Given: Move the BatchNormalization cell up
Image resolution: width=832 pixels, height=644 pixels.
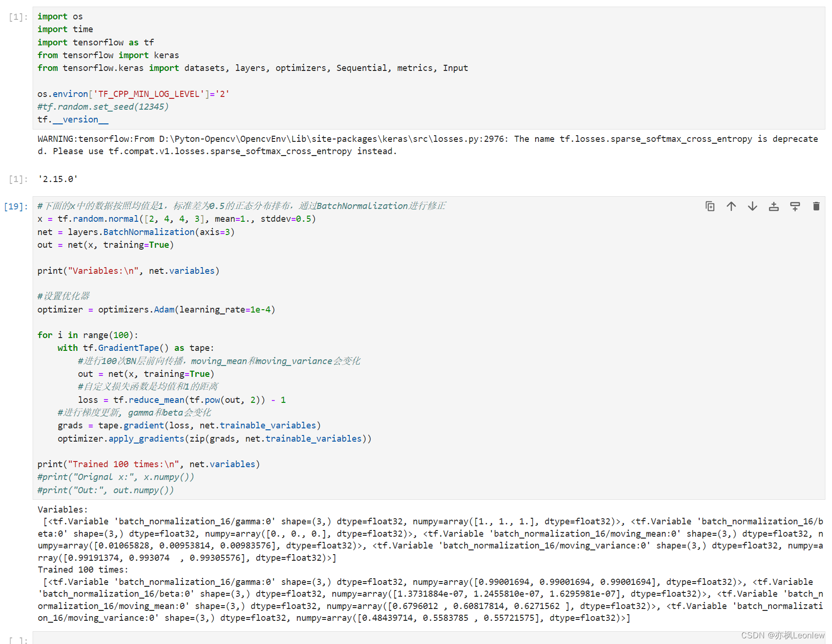Looking at the screenshot, I should pyautogui.click(x=731, y=206).
